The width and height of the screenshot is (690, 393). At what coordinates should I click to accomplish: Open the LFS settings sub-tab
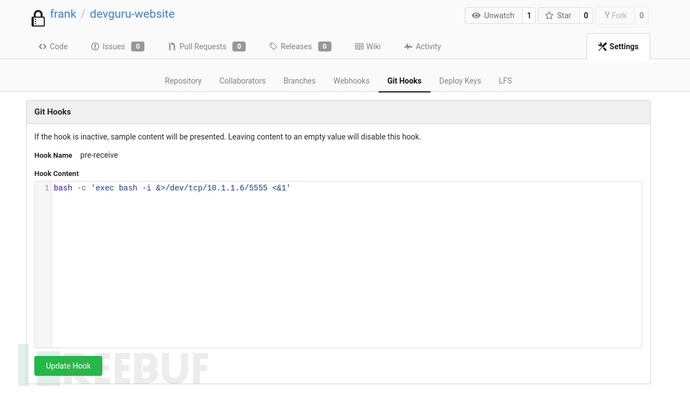[x=505, y=81]
